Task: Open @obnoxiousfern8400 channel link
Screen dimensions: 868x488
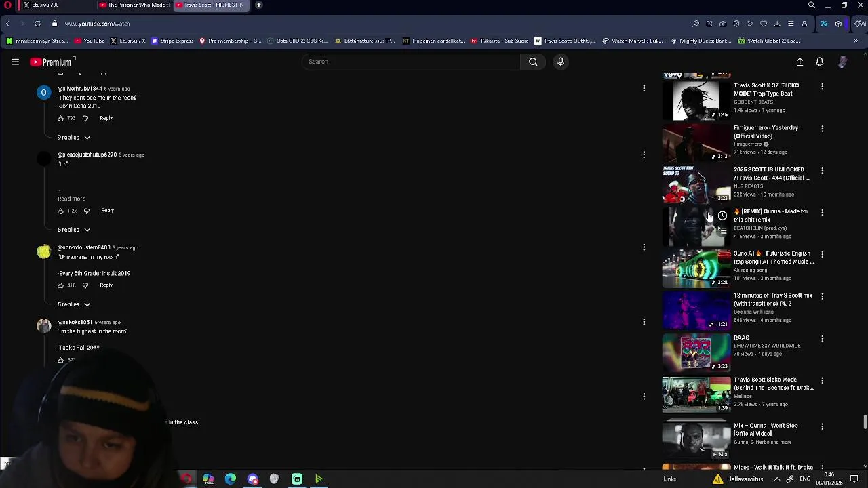Action: tap(83, 248)
